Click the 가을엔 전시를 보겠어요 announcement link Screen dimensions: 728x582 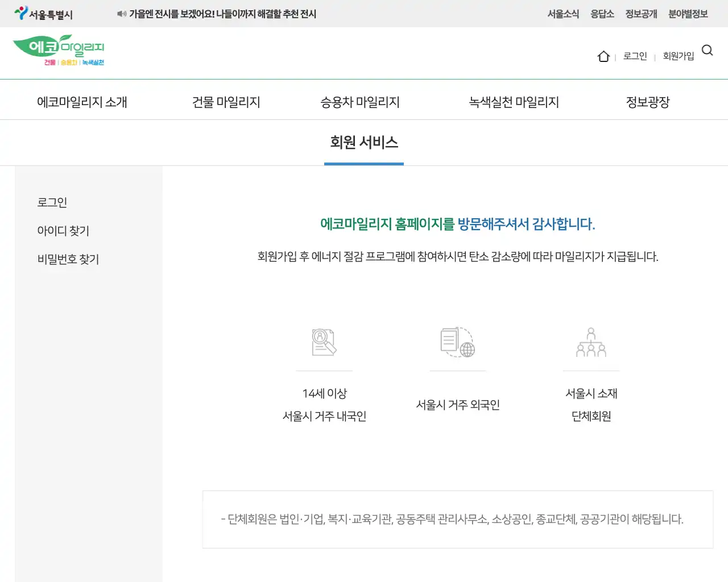click(222, 14)
